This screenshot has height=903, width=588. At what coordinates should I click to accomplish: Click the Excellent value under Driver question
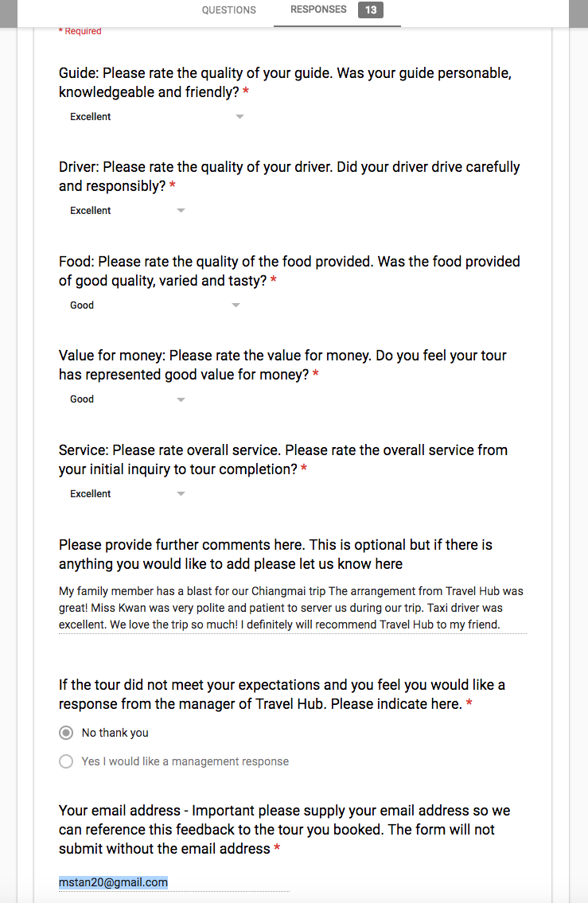tap(91, 211)
